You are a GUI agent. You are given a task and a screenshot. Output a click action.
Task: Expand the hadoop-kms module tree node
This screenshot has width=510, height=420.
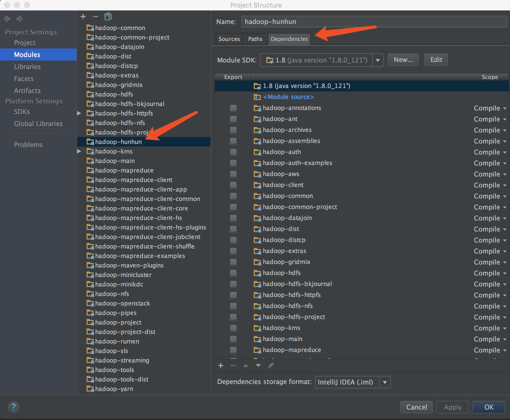[x=79, y=151]
